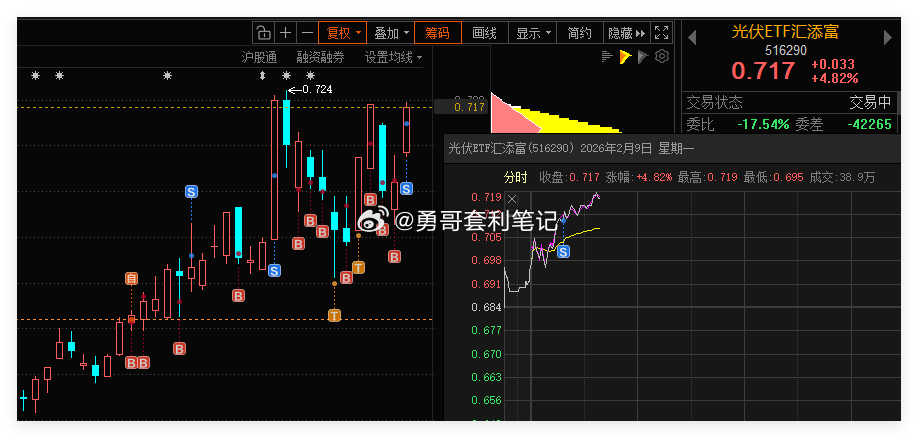
Task: Switch to 简约 simple mode
Action: tap(580, 33)
